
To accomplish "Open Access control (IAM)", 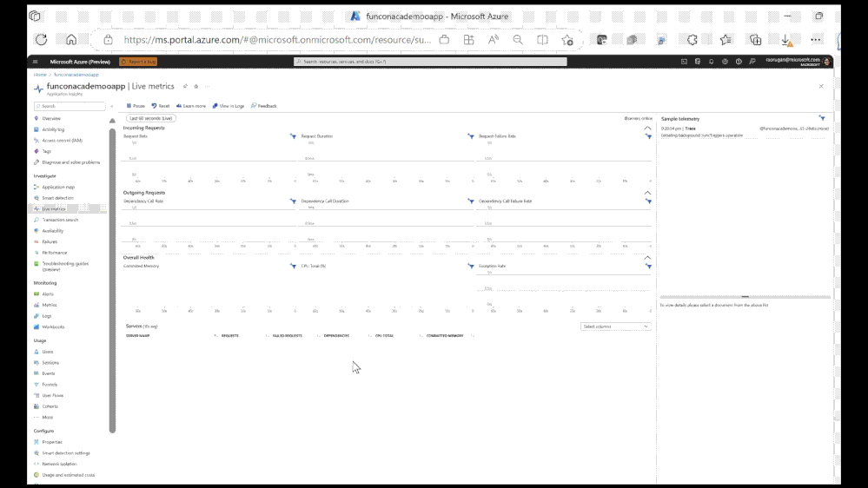I will 62,141.
